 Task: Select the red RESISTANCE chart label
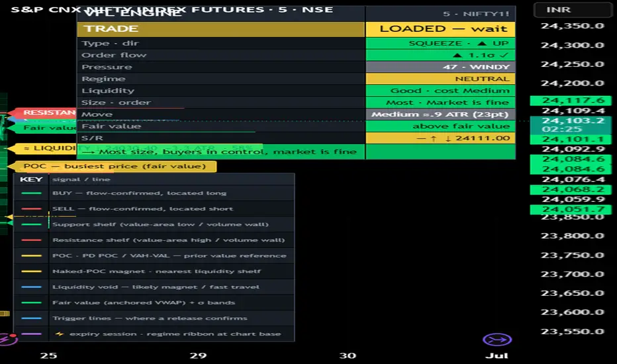pyautogui.click(x=46, y=113)
